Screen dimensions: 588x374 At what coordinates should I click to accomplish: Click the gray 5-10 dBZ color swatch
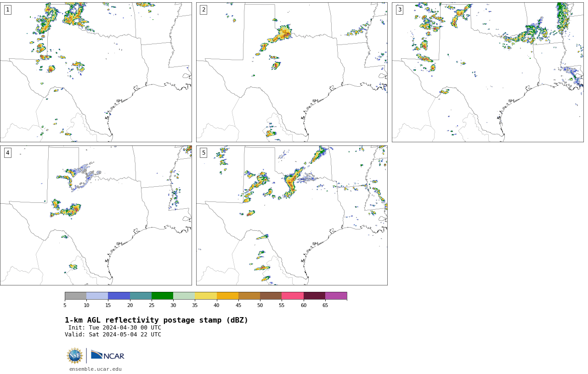tap(75, 296)
